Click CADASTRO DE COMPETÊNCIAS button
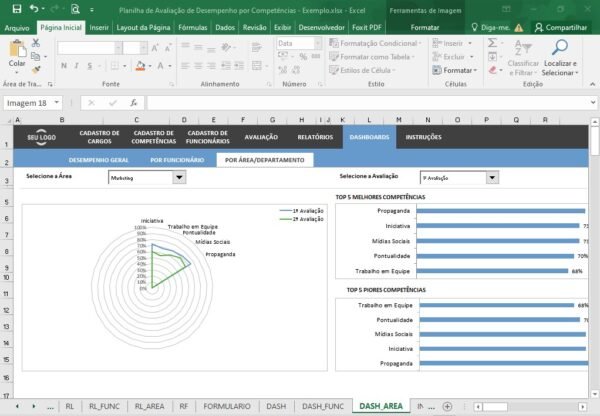Screen dimensions: 600x416 pos(153,137)
